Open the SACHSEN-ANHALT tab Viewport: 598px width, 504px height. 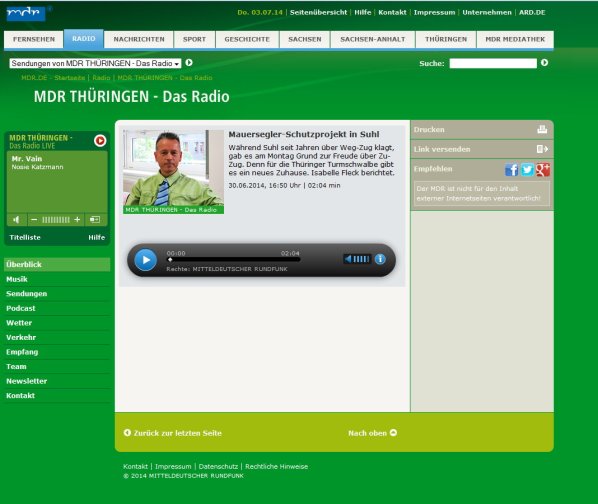373,39
